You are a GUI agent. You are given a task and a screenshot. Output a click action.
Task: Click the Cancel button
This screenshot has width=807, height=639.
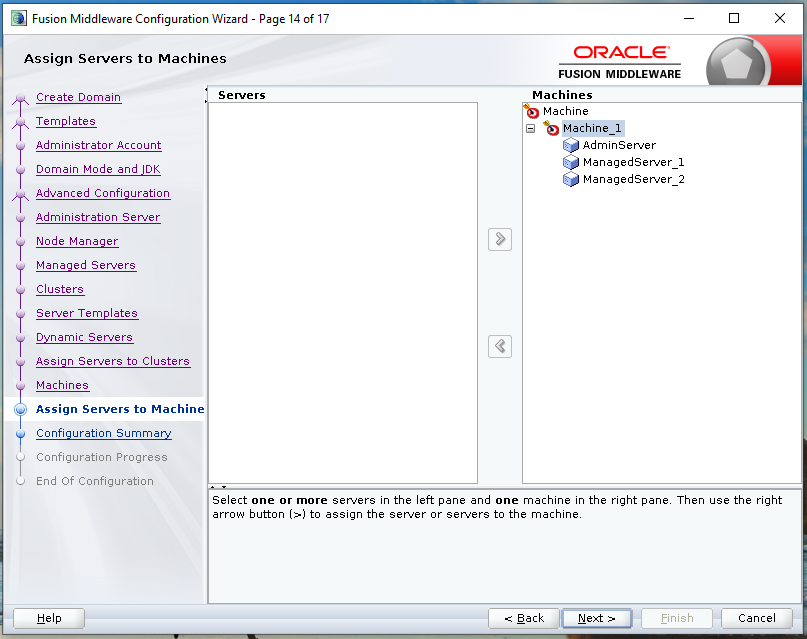pyautogui.click(x=757, y=618)
